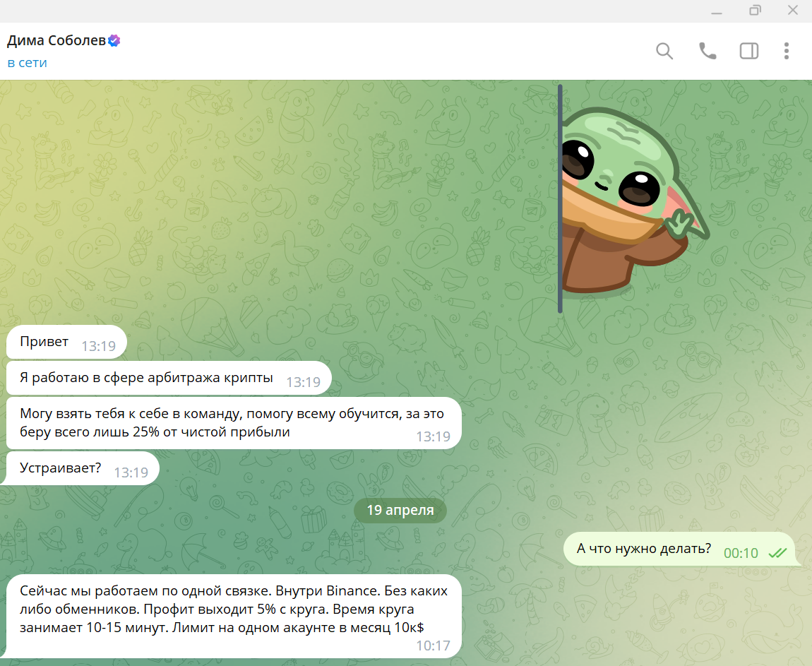Toggle the right side info panel
The height and width of the screenshot is (666, 812).
[749, 52]
